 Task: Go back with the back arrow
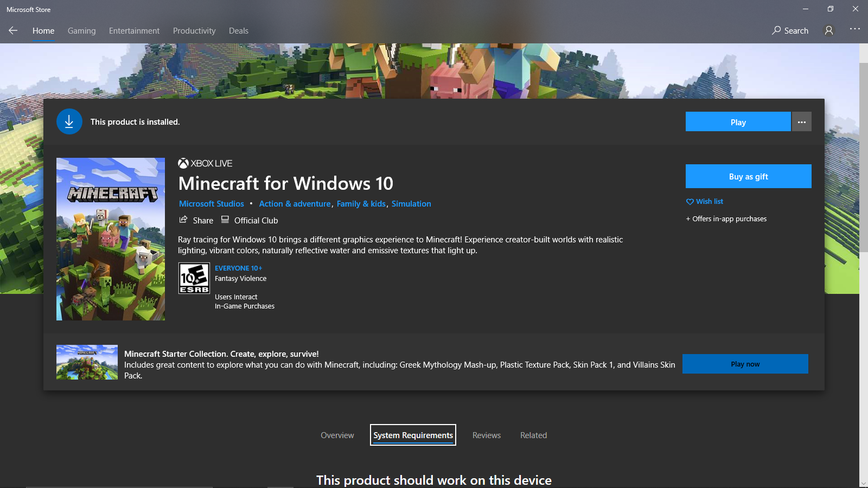[x=13, y=31]
